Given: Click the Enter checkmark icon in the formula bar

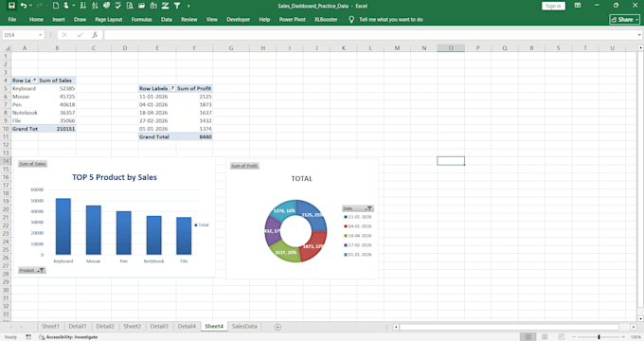Looking at the screenshot, I should [80, 35].
